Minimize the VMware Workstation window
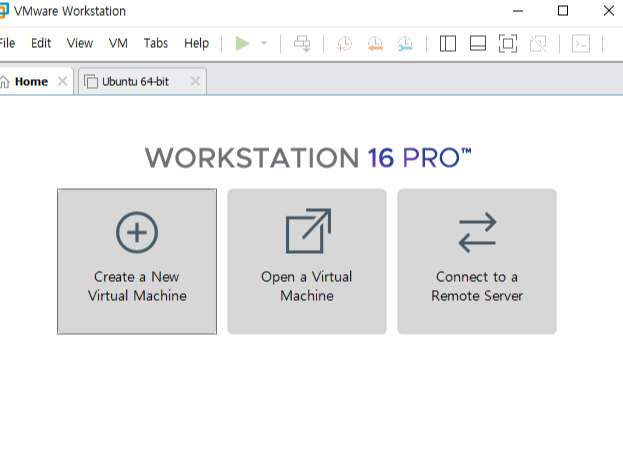This screenshot has width=623, height=466. 518,11
